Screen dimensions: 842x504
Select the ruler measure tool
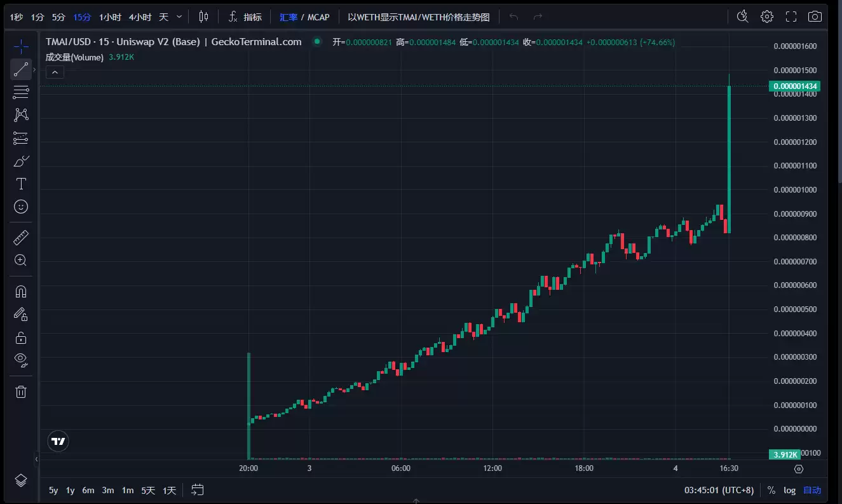click(x=21, y=237)
